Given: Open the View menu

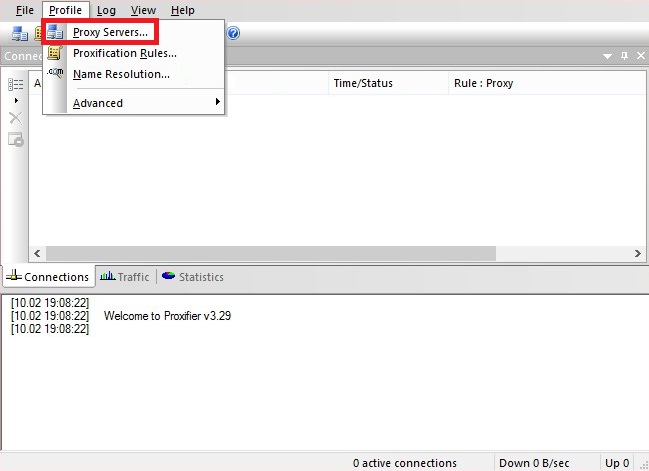Looking at the screenshot, I should pos(143,10).
